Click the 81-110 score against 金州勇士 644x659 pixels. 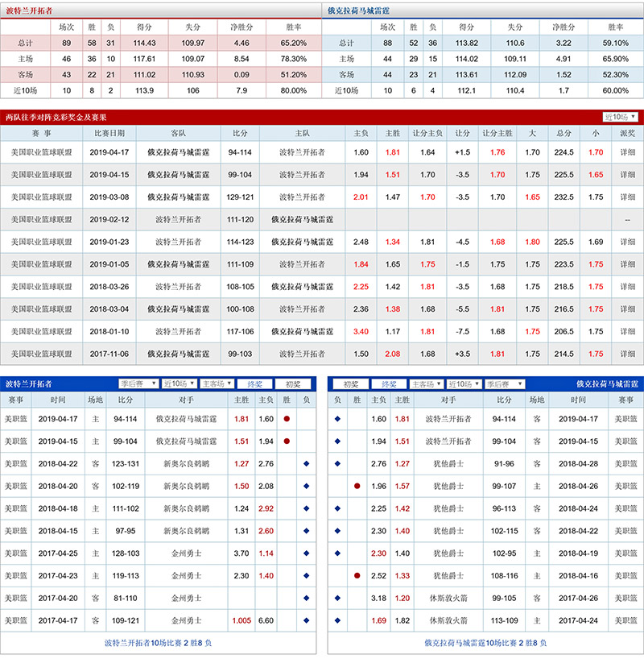(x=126, y=598)
